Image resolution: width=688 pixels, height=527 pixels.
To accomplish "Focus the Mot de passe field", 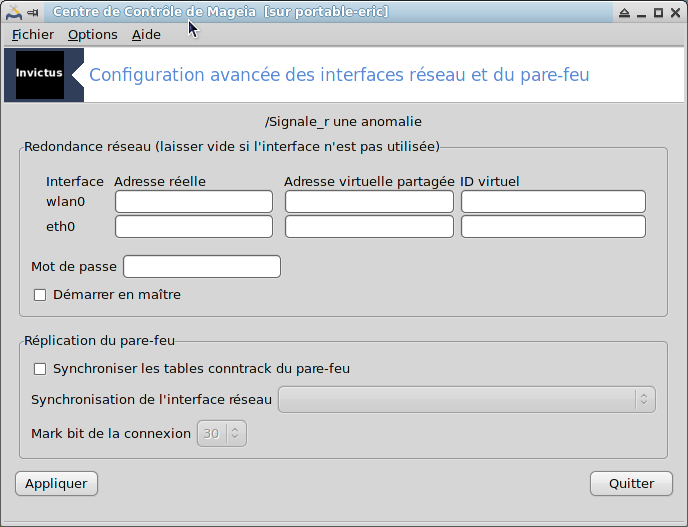I will coord(202,266).
